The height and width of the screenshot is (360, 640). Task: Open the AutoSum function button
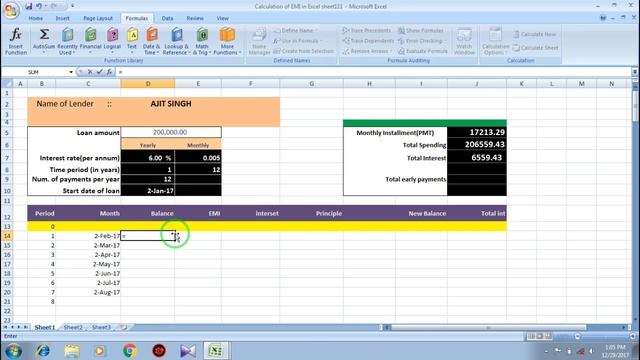pyautogui.click(x=44, y=41)
